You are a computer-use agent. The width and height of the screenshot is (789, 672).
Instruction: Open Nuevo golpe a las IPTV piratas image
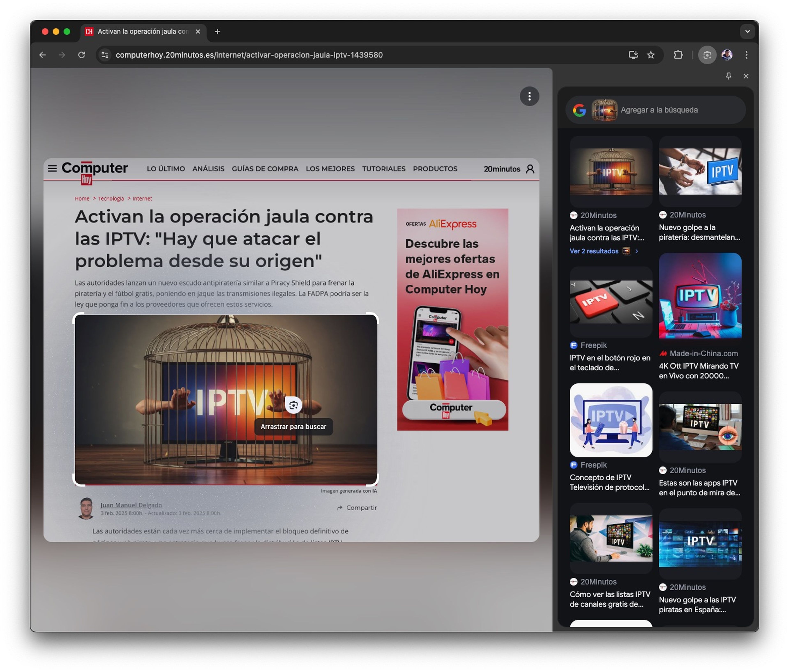700,544
